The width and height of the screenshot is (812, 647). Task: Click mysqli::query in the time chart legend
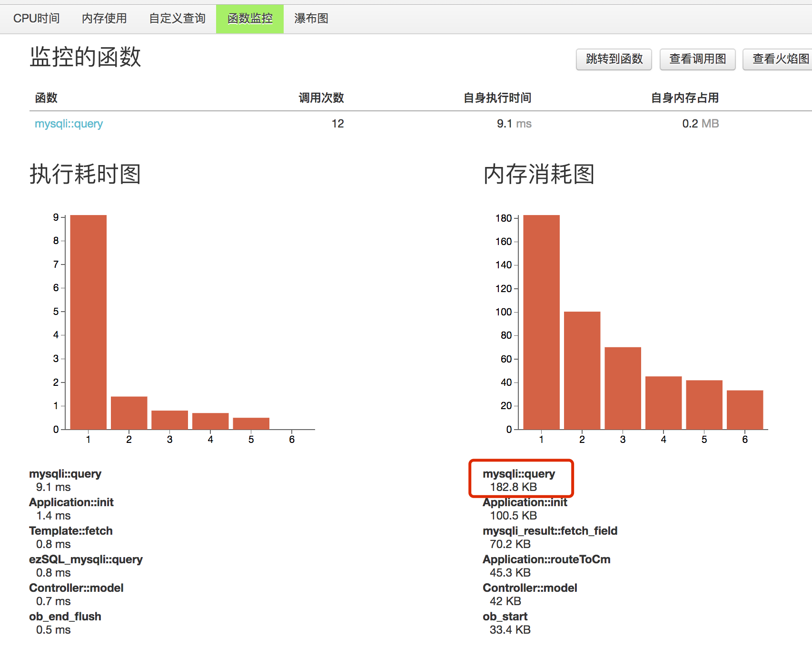tap(65, 474)
